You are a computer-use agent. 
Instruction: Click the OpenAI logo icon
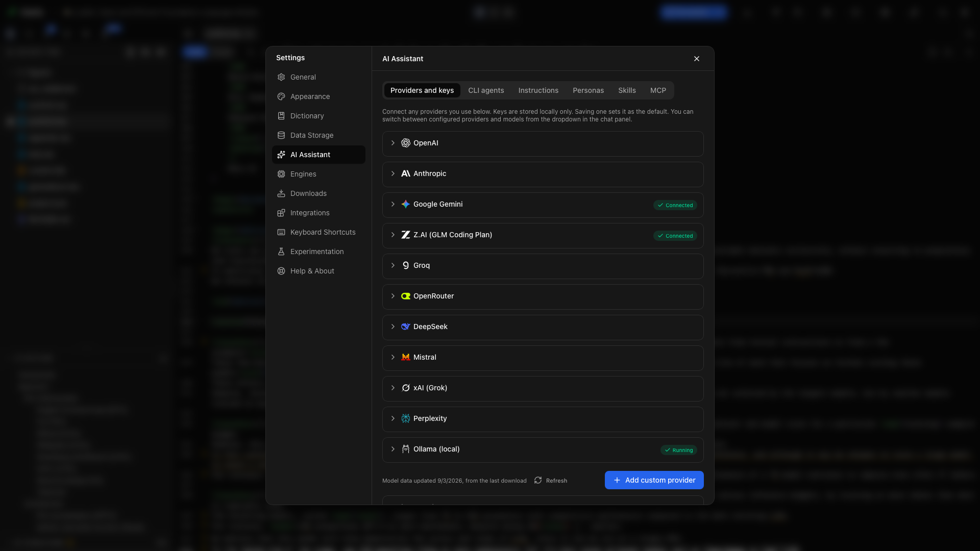tap(406, 143)
